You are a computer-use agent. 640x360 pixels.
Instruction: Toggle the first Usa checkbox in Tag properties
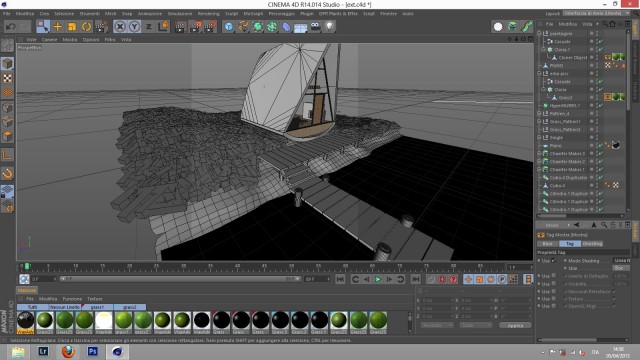tap(553, 260)
